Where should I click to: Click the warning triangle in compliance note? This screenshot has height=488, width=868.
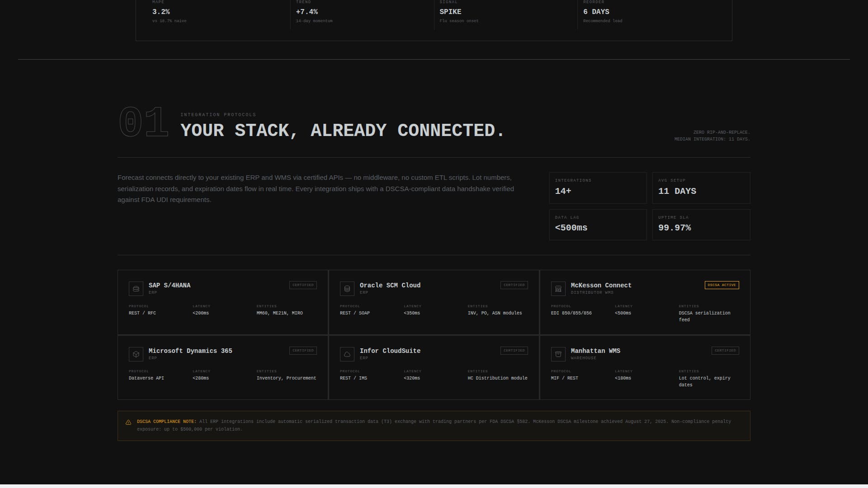tap(128, 422)
